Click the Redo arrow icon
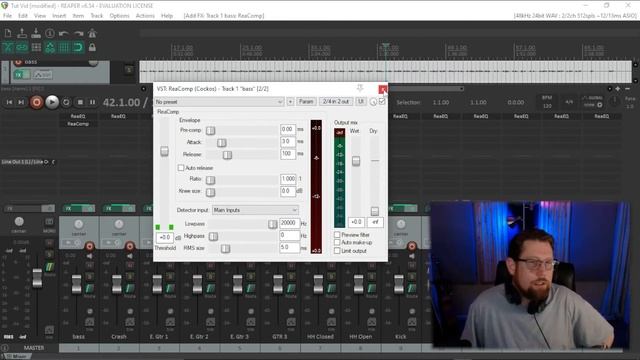Image resolution: width=640 pixels, height=360 pixels. click(78, 33)
